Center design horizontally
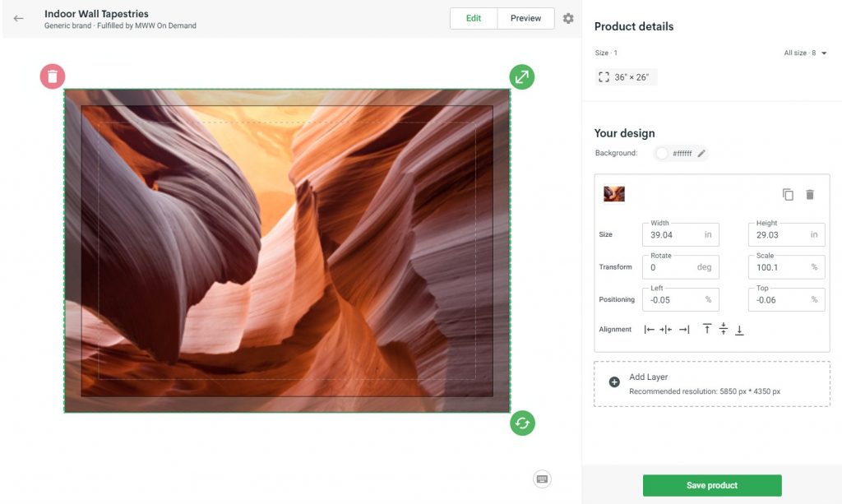The height and width of the screenshot is (504, 842). (x=666, y=330)
